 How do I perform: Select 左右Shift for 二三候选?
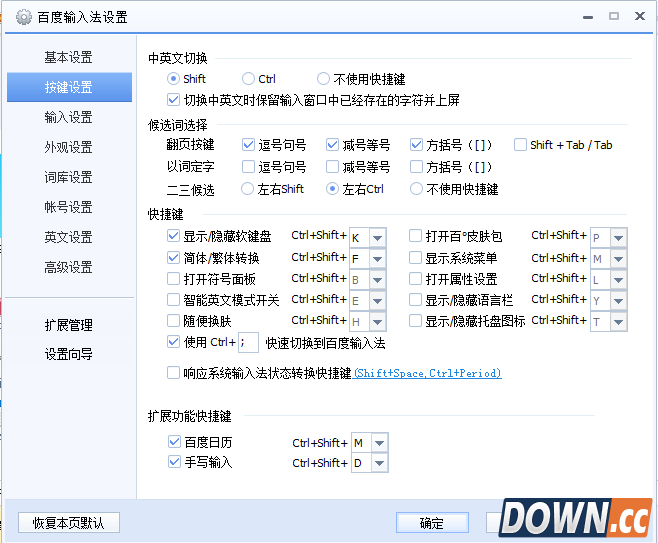pos(248,189)
